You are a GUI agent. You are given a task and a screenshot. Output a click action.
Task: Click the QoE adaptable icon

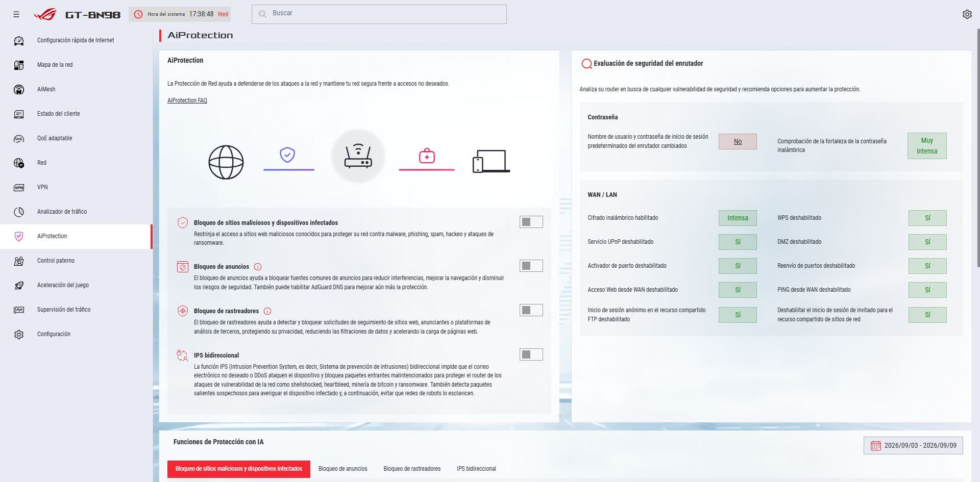pyautogui.click(x=19, y=139)
